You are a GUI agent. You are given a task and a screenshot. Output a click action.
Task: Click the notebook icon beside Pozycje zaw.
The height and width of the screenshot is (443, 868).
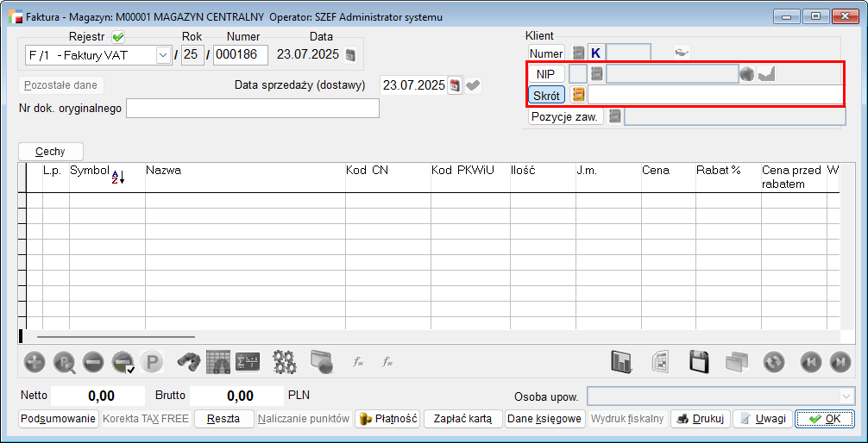click(615, 116)
